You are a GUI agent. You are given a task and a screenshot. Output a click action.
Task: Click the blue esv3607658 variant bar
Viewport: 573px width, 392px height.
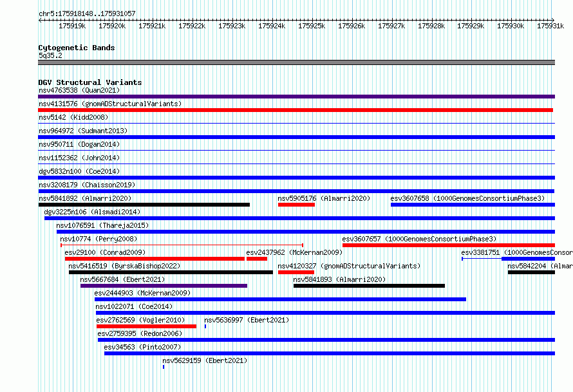(x=473, y=205)
